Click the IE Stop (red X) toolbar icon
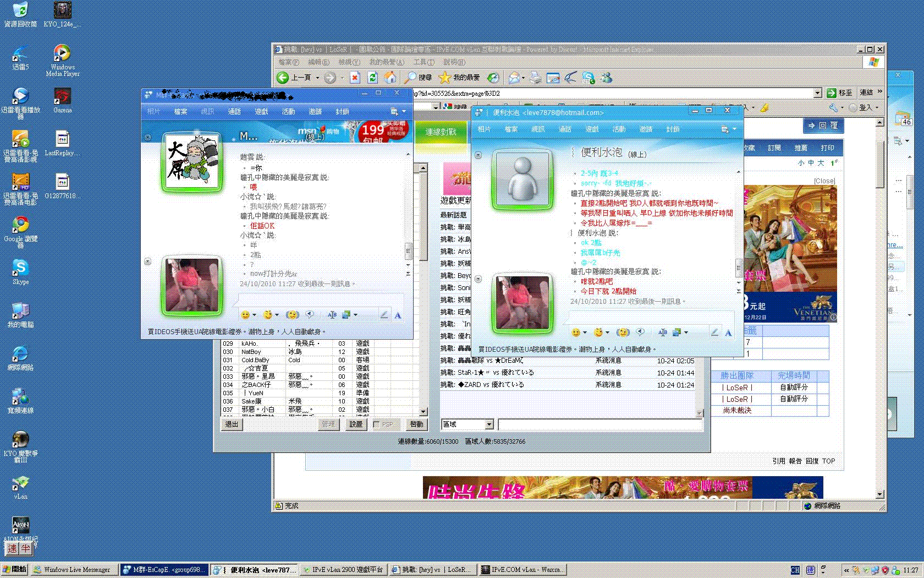The image size is (924, 578). [x=355, y=78]
